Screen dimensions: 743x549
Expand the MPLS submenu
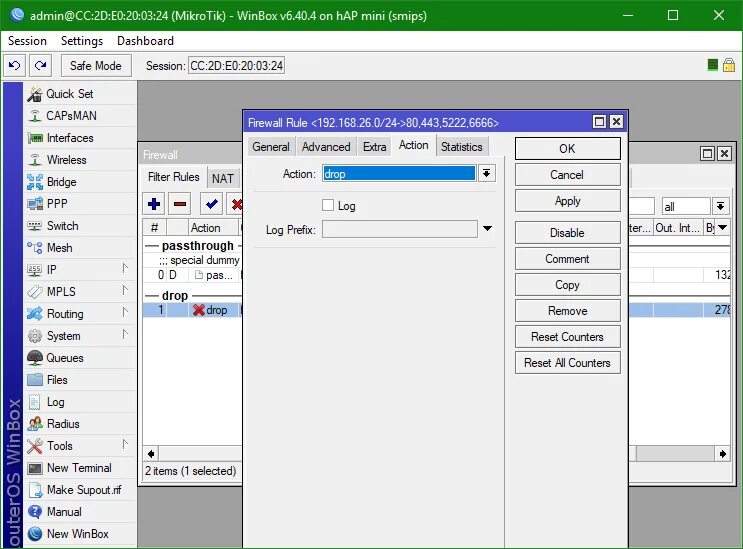click(125, 290)
